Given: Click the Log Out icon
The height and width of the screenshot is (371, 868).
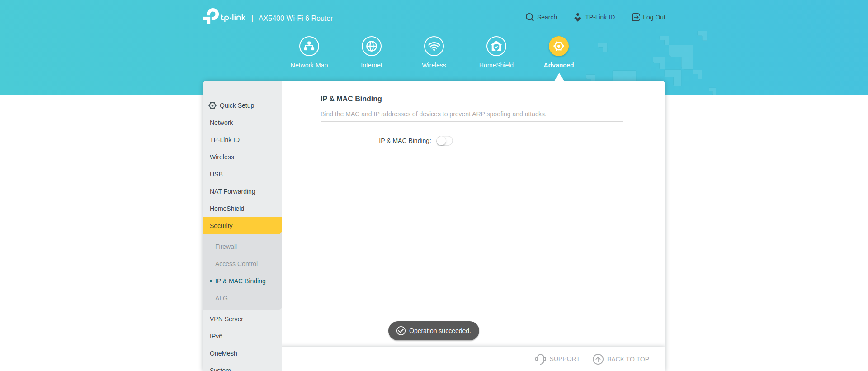Looking at the screenshot, I should [x=636, y=17].
